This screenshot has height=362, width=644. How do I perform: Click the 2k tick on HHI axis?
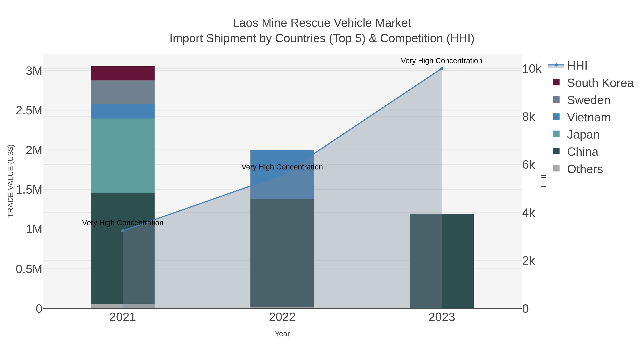(528, 261)
